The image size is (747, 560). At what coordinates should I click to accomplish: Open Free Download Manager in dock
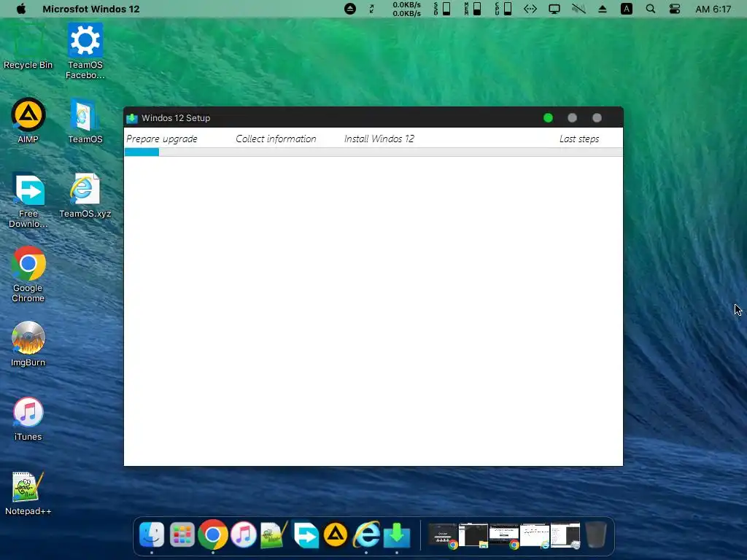pyautogui.click(x=306, y=534)
